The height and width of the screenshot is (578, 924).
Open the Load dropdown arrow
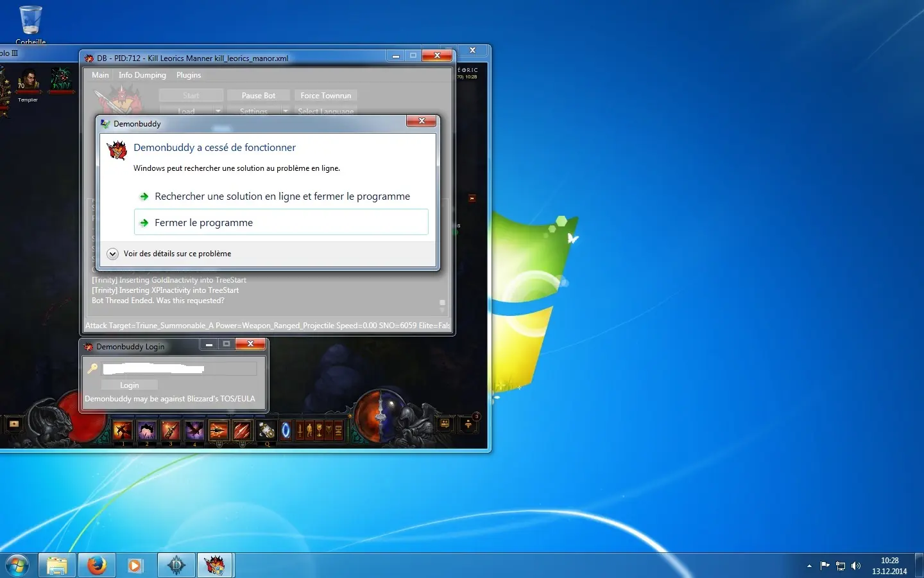point(218,110)
